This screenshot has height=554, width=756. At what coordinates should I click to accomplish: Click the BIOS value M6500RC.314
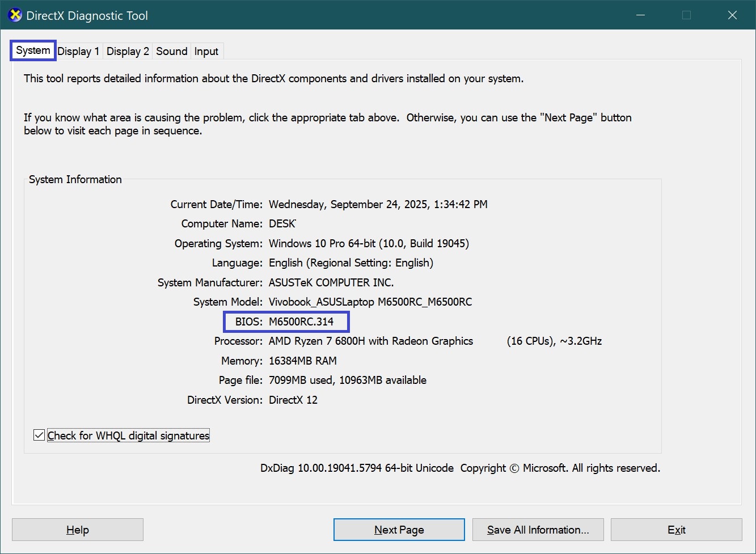[x=301, y=322]
